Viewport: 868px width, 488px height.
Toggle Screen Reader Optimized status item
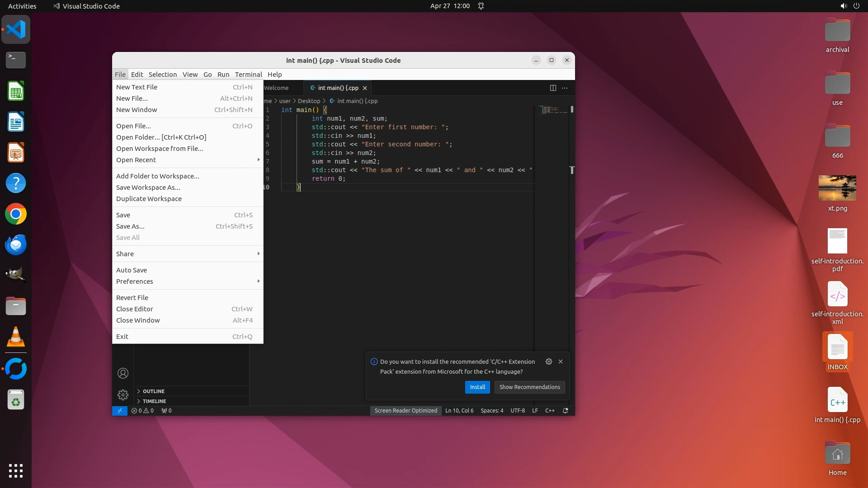tap(406, 411)
